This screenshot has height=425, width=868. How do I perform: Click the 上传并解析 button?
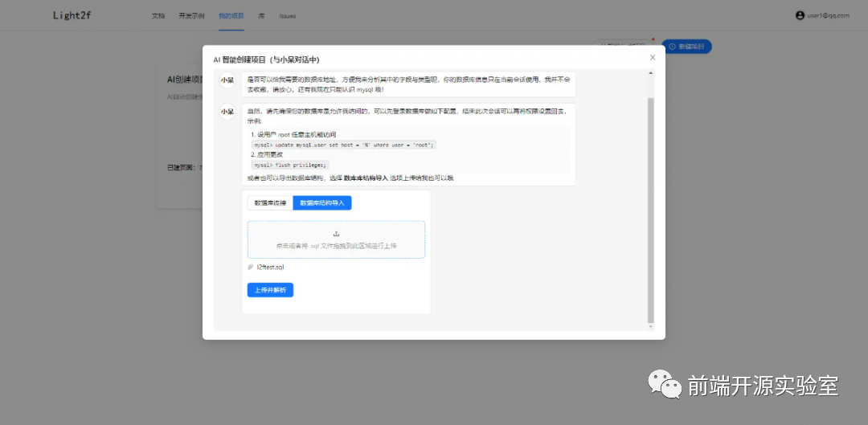pyautogui.click(x=270, y=290)
